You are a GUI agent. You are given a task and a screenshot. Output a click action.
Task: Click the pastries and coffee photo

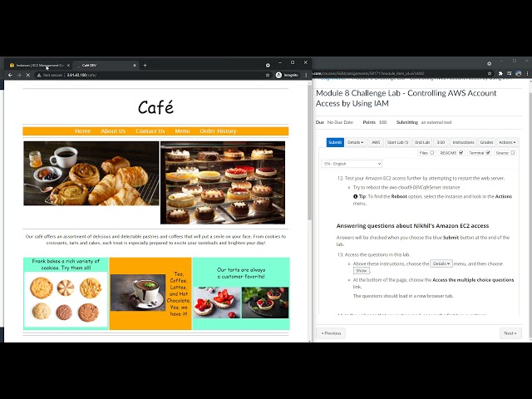[x=91, y=174]
